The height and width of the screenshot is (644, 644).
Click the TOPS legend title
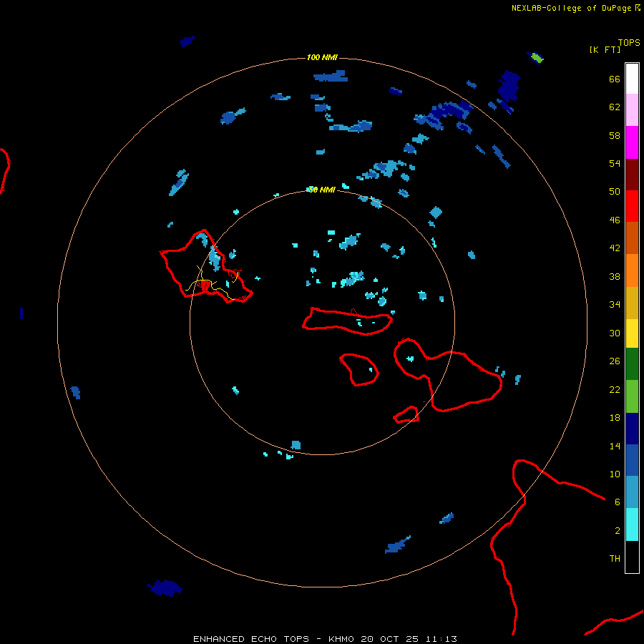629,42
